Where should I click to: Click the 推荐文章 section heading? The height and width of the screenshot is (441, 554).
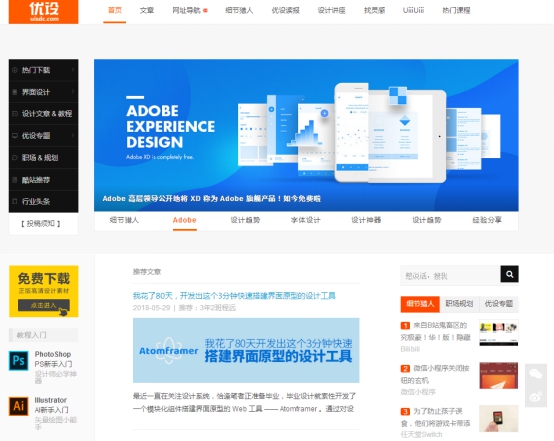(x=147, y=271)
